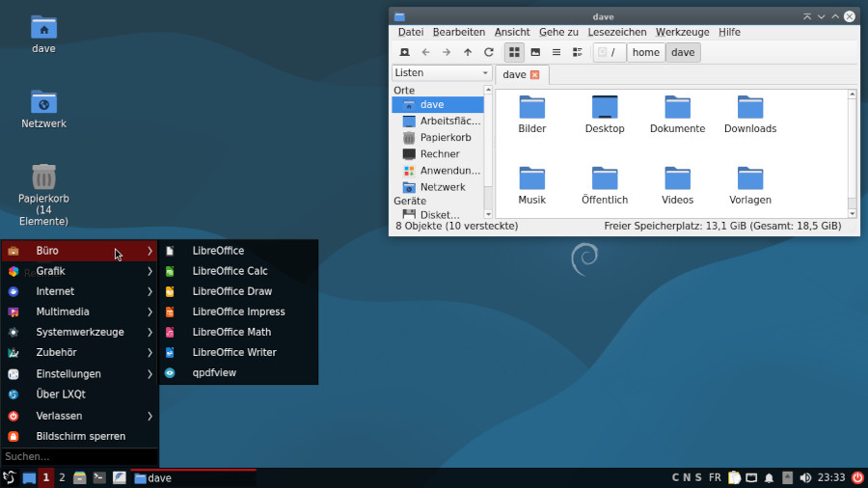The height and width of the screenshot is (488, 868).
Task: Click the root path button
Action: click(609, 53)
